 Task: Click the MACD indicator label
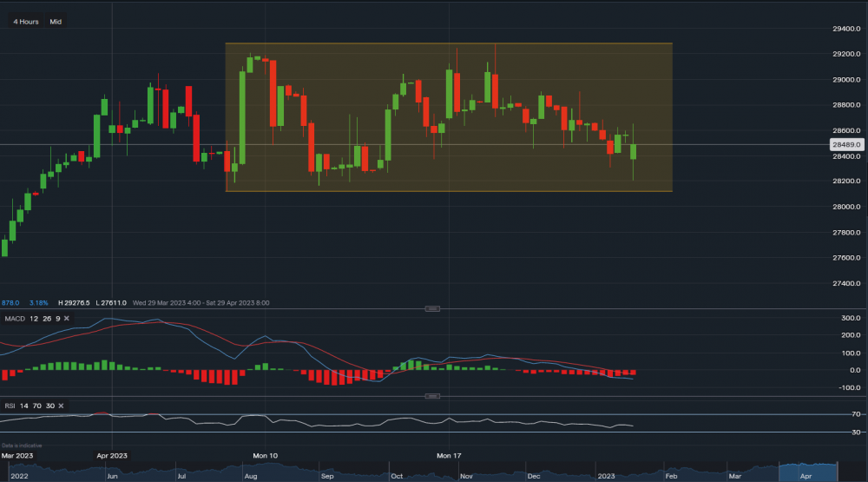14,320
